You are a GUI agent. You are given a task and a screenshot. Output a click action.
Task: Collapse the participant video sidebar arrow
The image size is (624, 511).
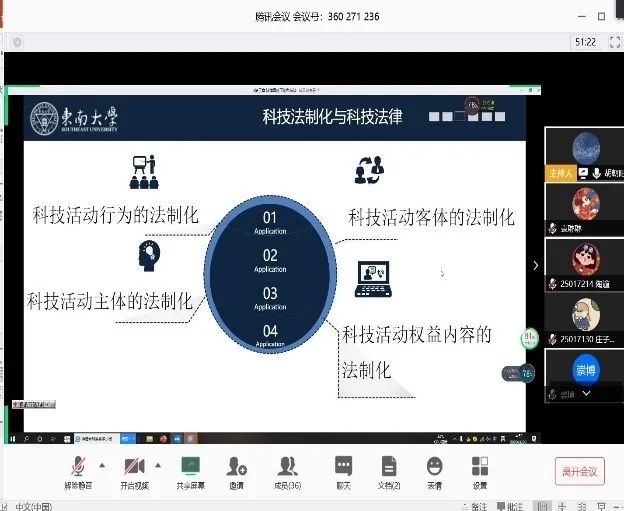(536, 265)
